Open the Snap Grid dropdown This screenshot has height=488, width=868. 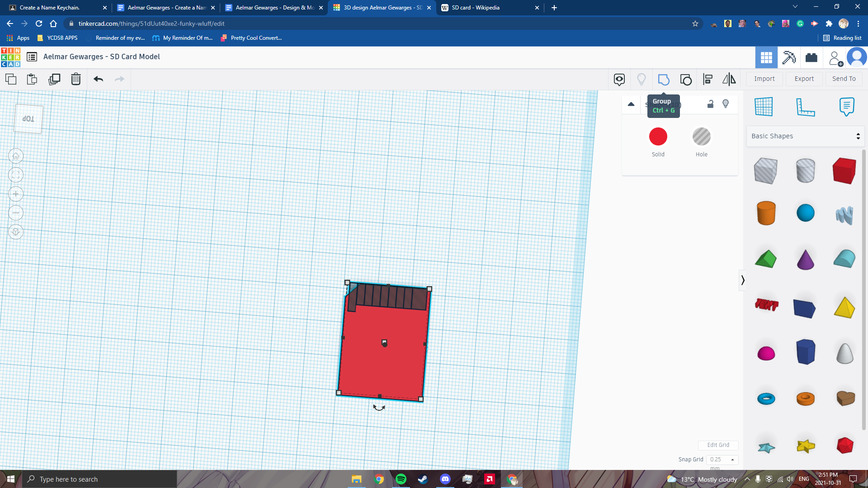[722, 460]
